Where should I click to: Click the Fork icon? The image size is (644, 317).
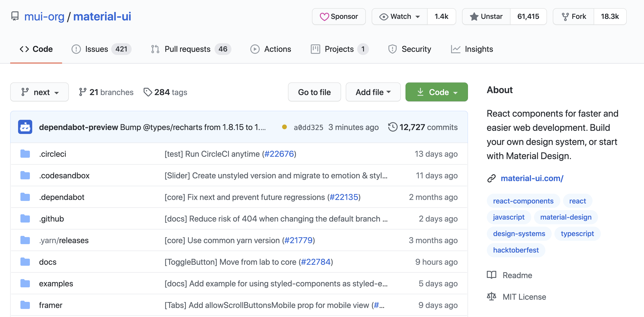click(565, 16)
